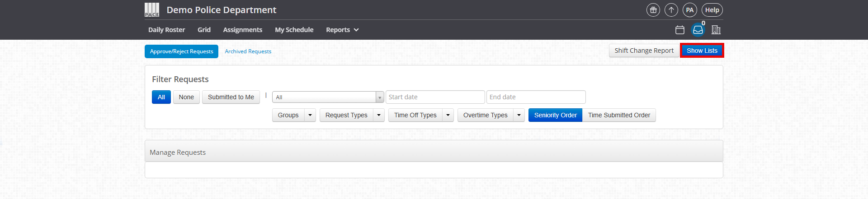The width and height of the screenshot is (868, 199).
Task: Open the Reports menu
Action: pos(342,30)
